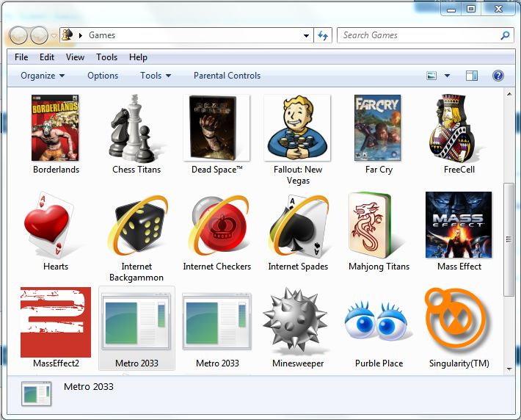Click the Borderlands label text

point(57,170)
